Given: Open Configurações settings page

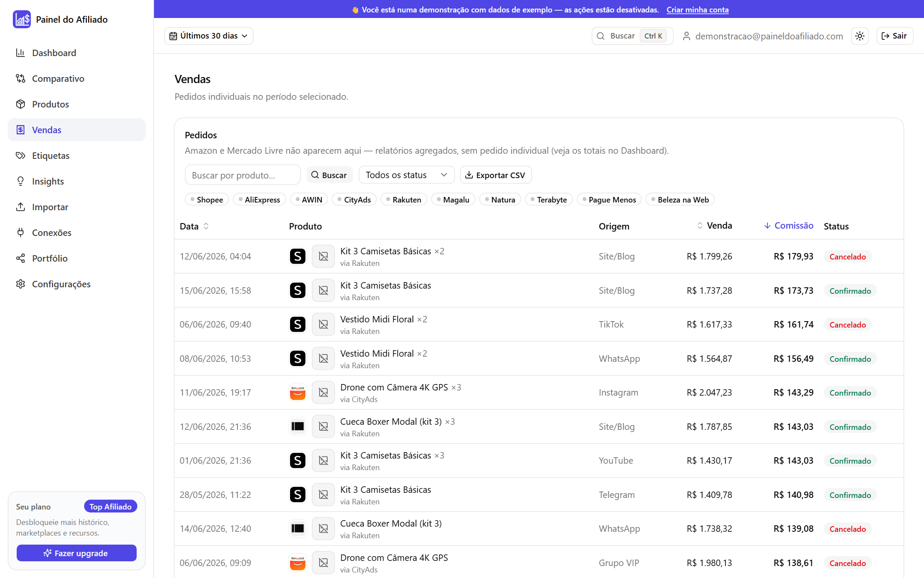Looking at the screenshot, I should pyautogui.click(x=77, y=284).
